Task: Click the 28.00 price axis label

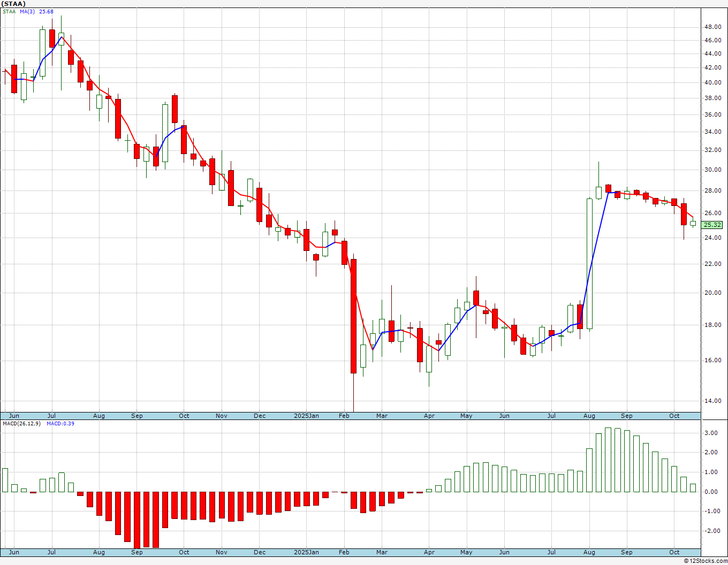Action: point(712,190)
